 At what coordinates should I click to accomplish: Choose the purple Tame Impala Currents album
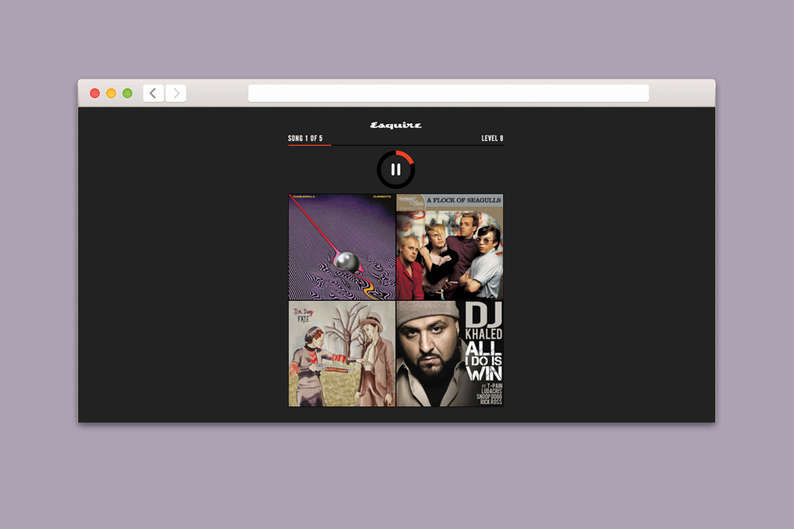pos(342,247)
